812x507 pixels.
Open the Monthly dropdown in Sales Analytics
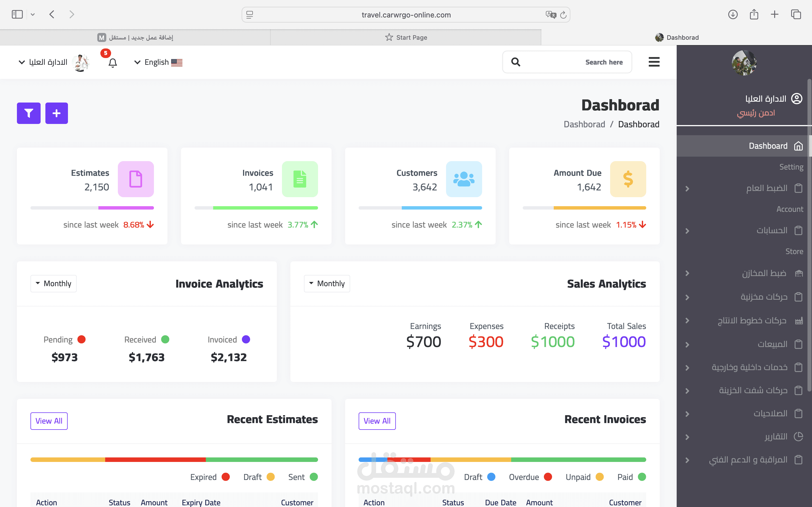327,283
